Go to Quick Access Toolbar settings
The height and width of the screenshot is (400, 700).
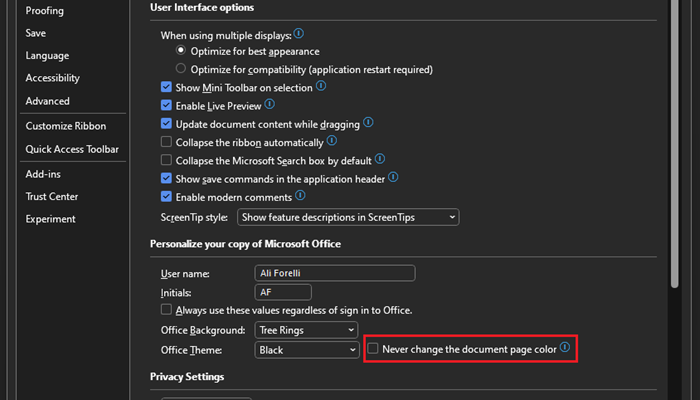click(x=72, y=149)
